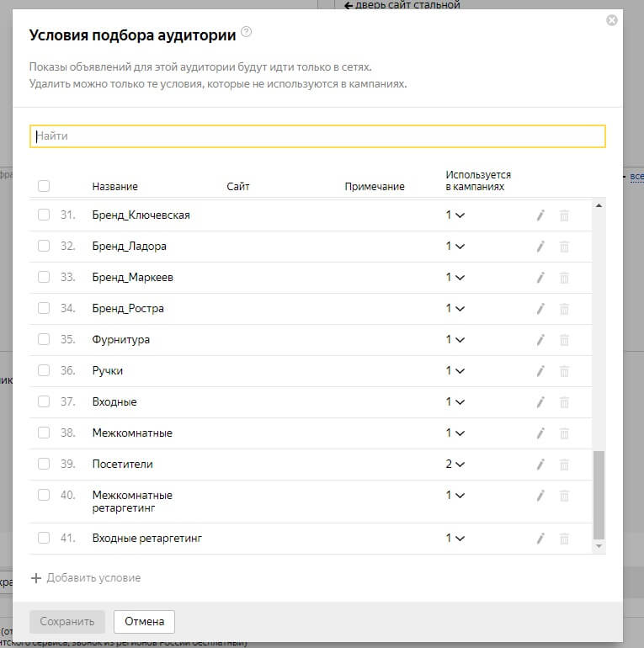Delete the Ручки condition
This screenshot has width=644, height=648.
click(x=564, y=370)
